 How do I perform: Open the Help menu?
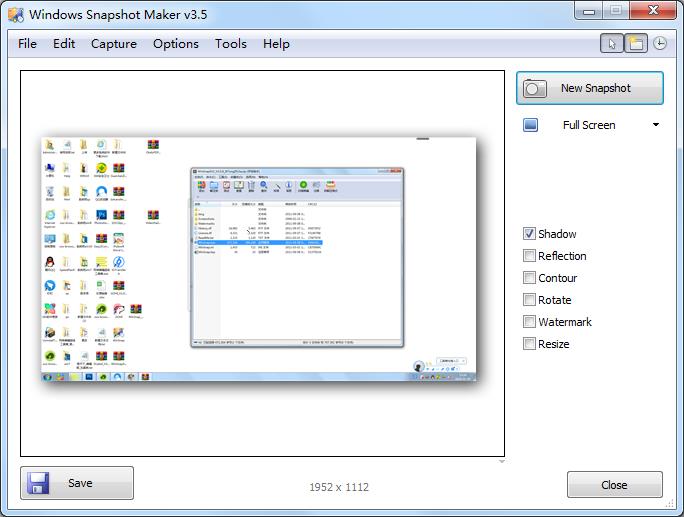[x=276, y=44]
